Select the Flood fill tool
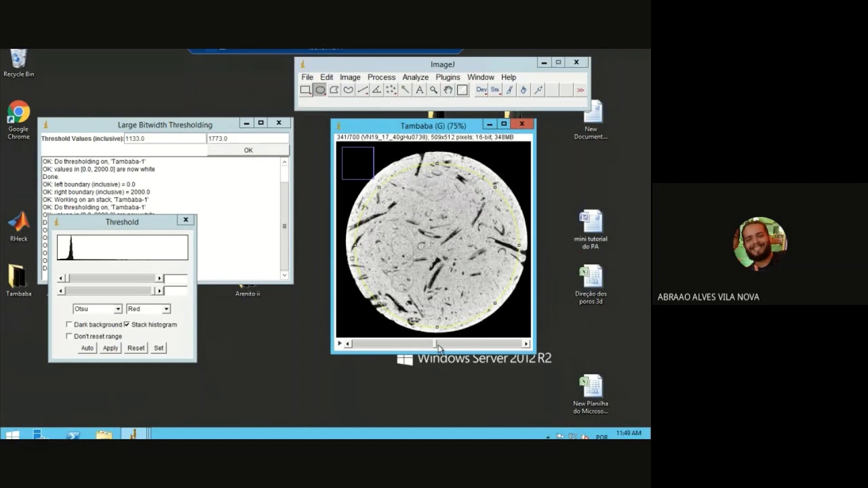Image resolution: width=868 pixels, height=488 pixels. tap(524, 90)
